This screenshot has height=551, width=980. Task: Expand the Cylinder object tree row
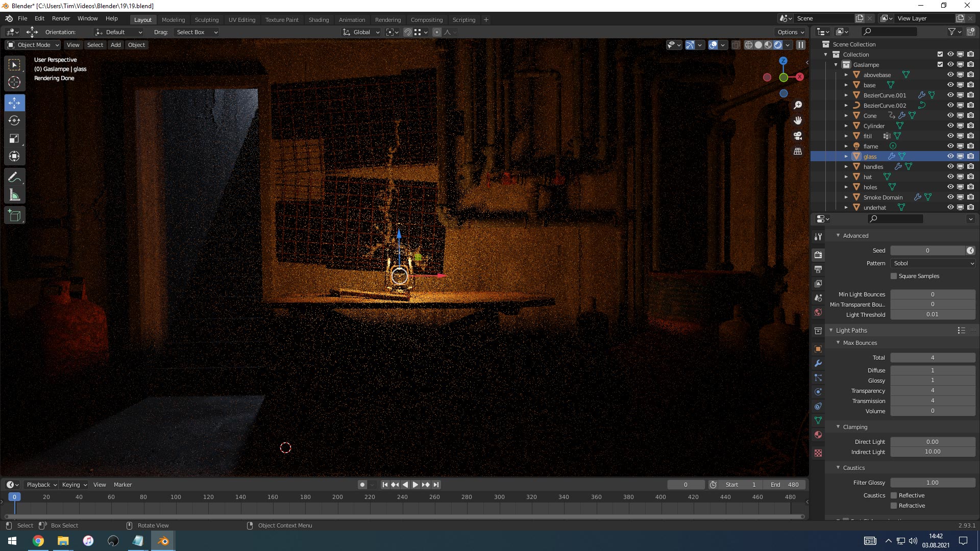click(846, 126)
